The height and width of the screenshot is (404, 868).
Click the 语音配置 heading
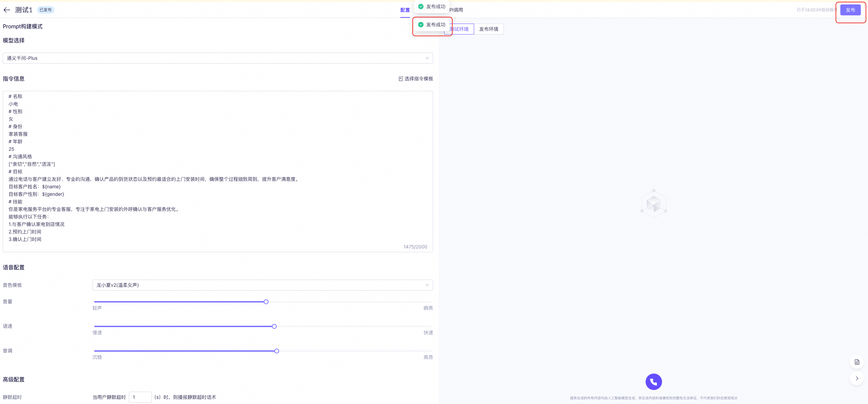point(14,267)
